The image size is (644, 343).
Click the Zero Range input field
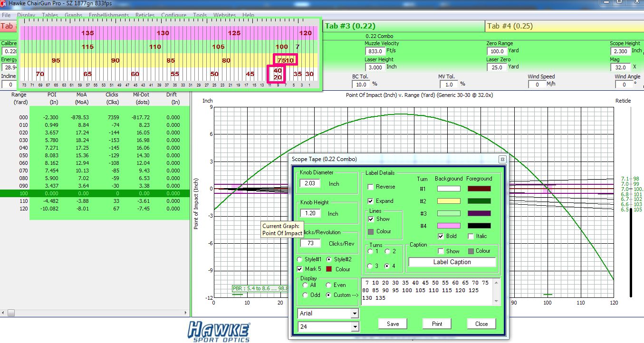497,51
